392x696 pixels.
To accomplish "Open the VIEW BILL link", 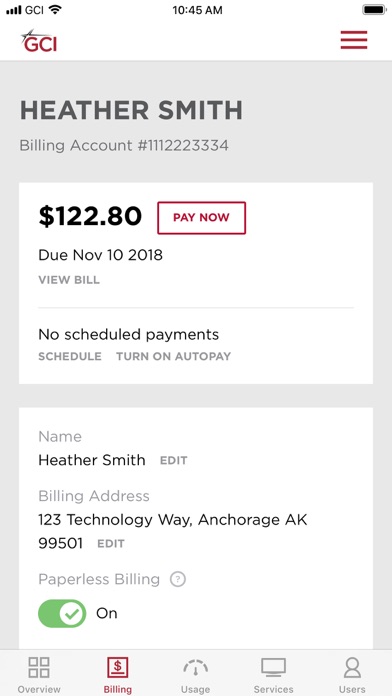I will tap(69, 280).
